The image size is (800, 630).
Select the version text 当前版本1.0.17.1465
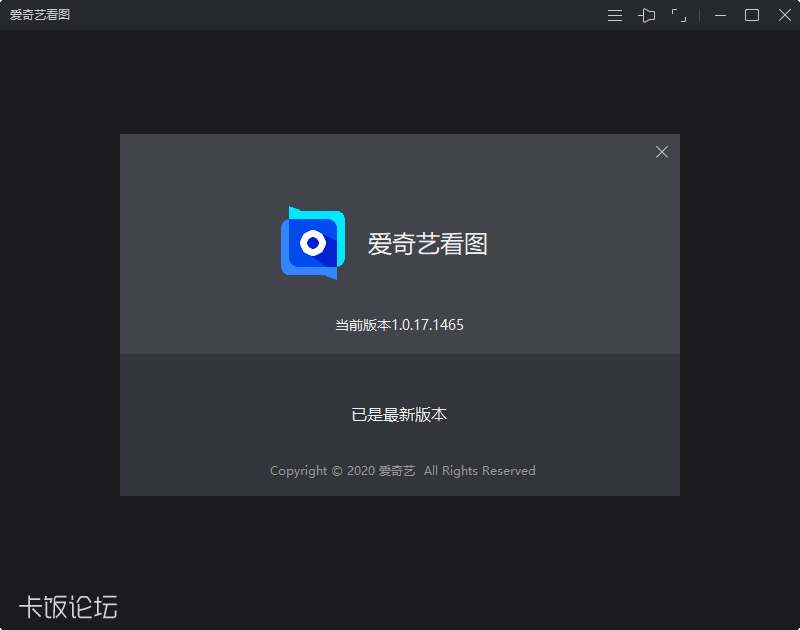tap(400, 324)
